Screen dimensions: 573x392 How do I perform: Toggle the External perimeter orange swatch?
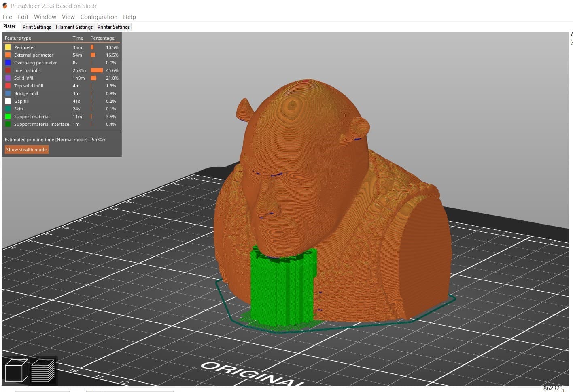(x=8, y=55)
